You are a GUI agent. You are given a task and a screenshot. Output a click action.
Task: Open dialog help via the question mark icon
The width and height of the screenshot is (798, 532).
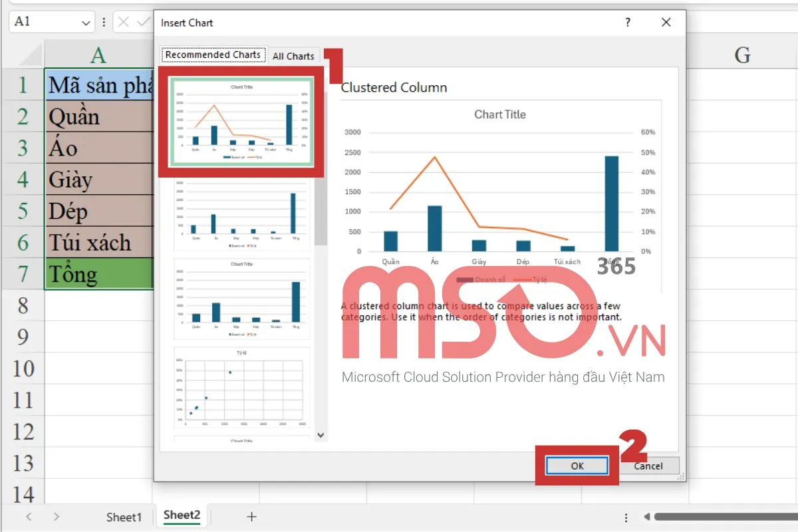[627, 22]
